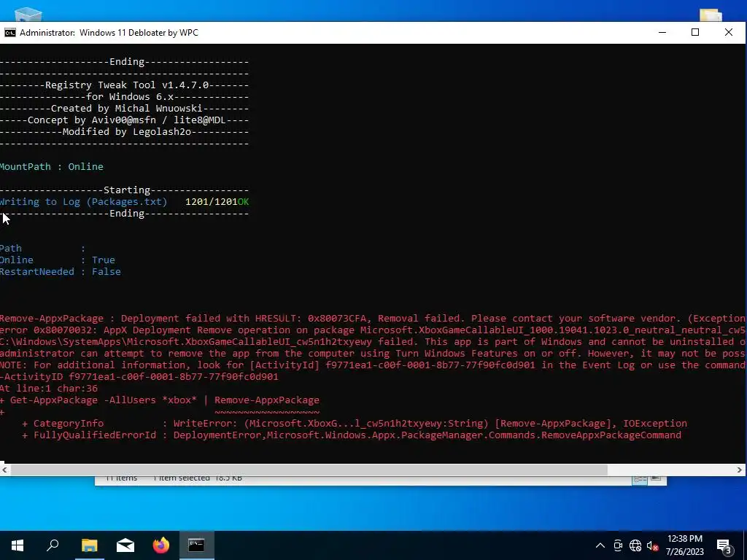Screen dimensions: 747x560
Task: Open the muted volume tray icon
Action: coord(653,545)
